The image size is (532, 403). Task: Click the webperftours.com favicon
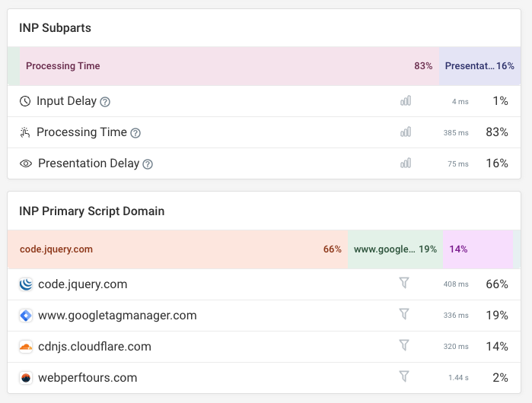(26, 378)
